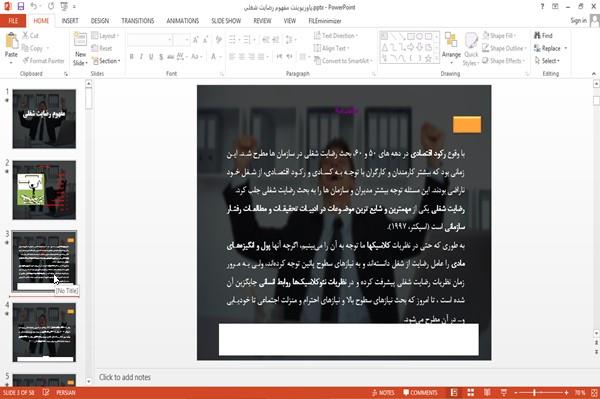This screenshot has width=600, height=399.
Task: Open the PowerPoint Help question mark
Action: [x=542, y=7]
